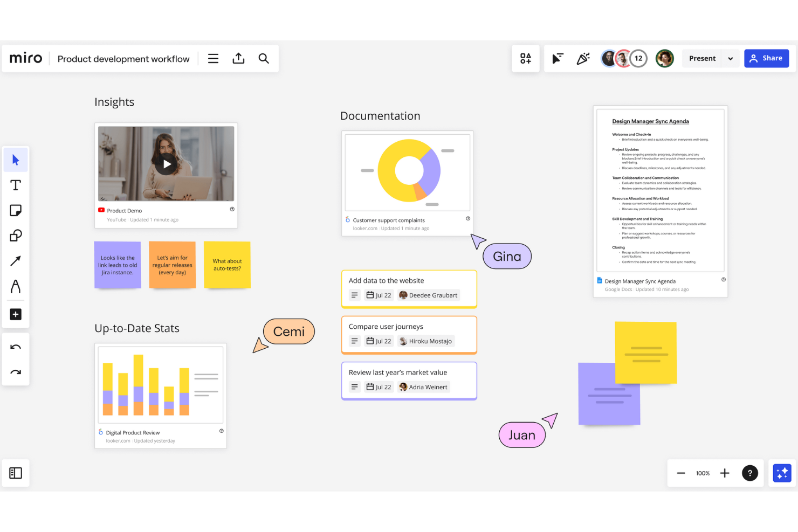Open the board hamburger menu

tap(213, 58)
